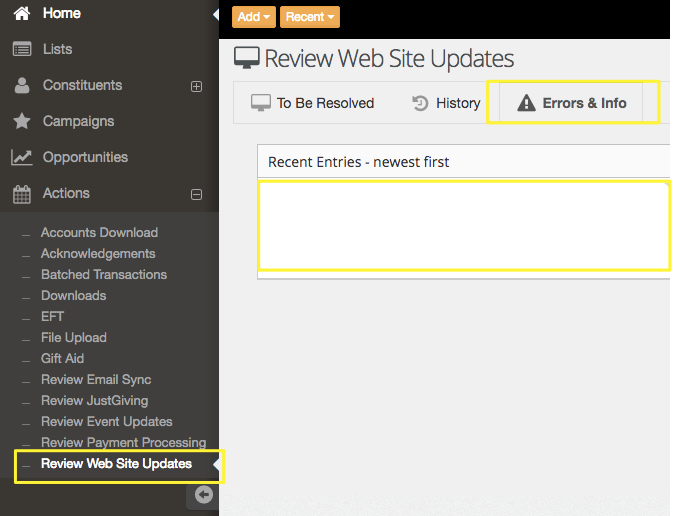Click the Opportunities chart icon
This screenshot has height=516, width=673.
point(21,158)
